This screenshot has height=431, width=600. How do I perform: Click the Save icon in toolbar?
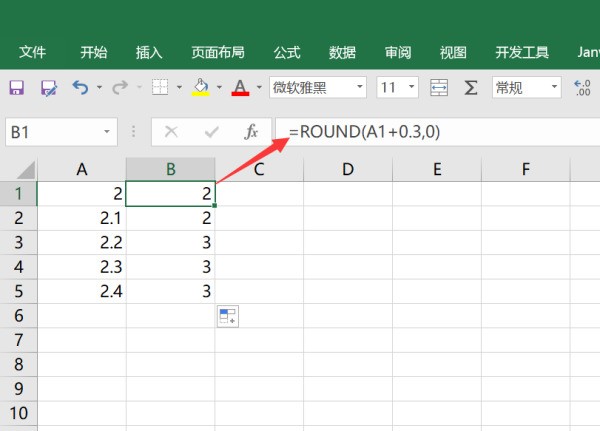pos(16,88)
